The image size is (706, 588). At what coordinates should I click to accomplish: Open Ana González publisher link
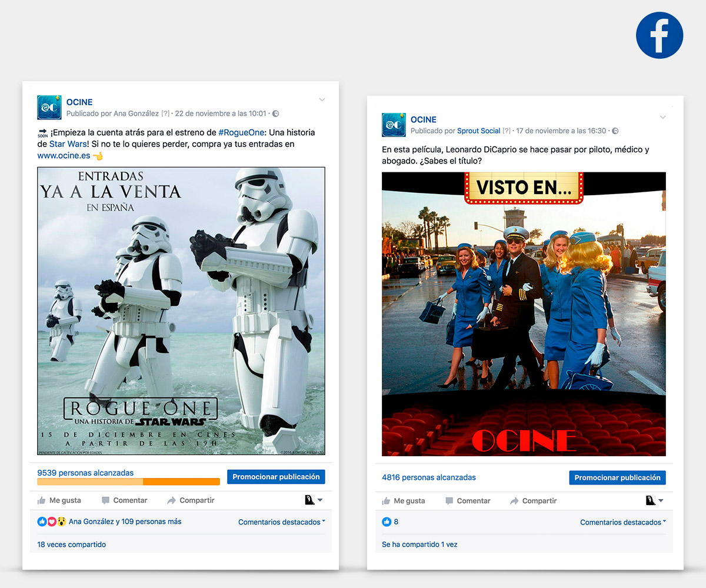(136, 113)
